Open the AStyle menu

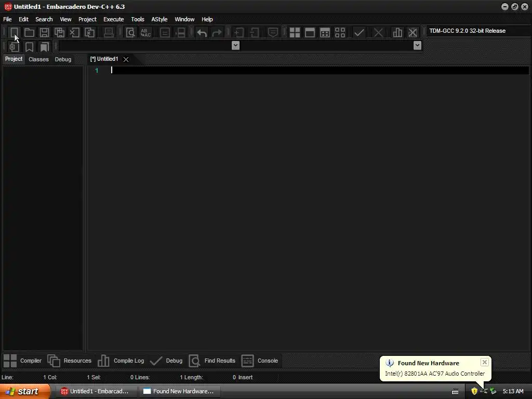[x=159, y=19]
